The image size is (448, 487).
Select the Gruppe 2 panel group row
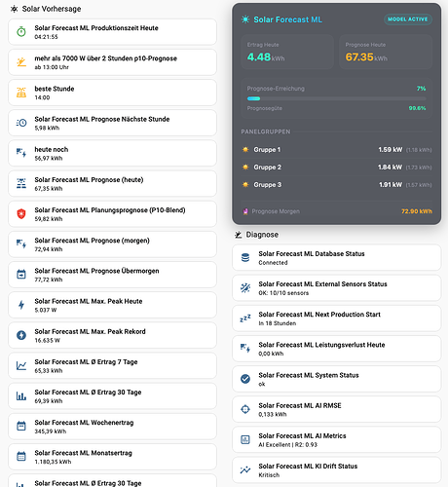point(336,168)
